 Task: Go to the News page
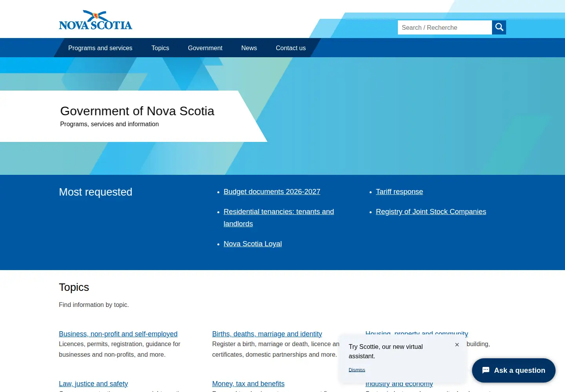point(249,48)
